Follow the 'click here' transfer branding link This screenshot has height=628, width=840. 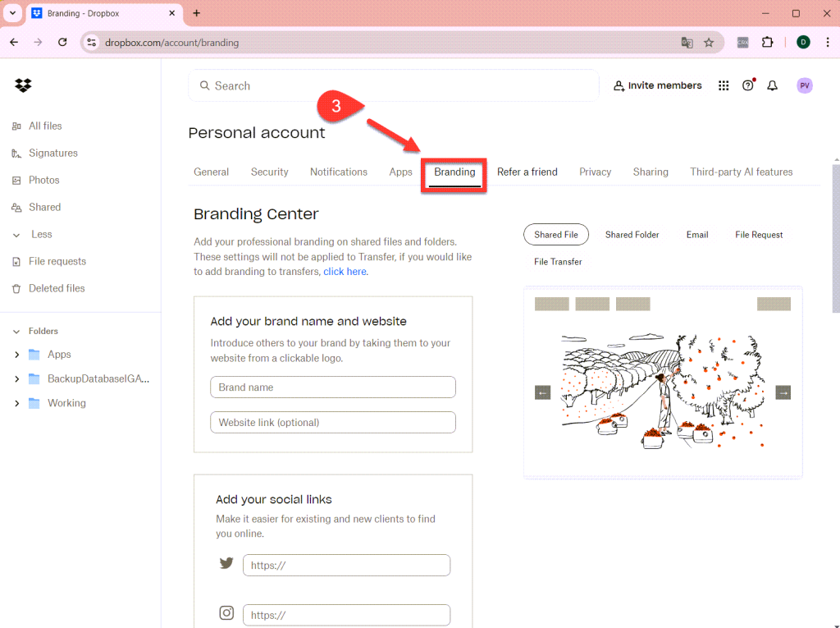pos(345,272)
